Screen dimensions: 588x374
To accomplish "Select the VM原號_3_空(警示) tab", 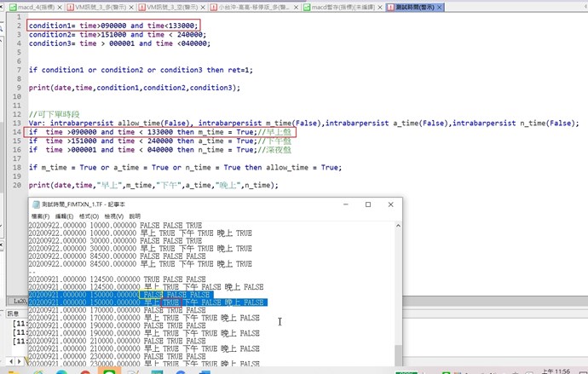I will click(171, 7).
